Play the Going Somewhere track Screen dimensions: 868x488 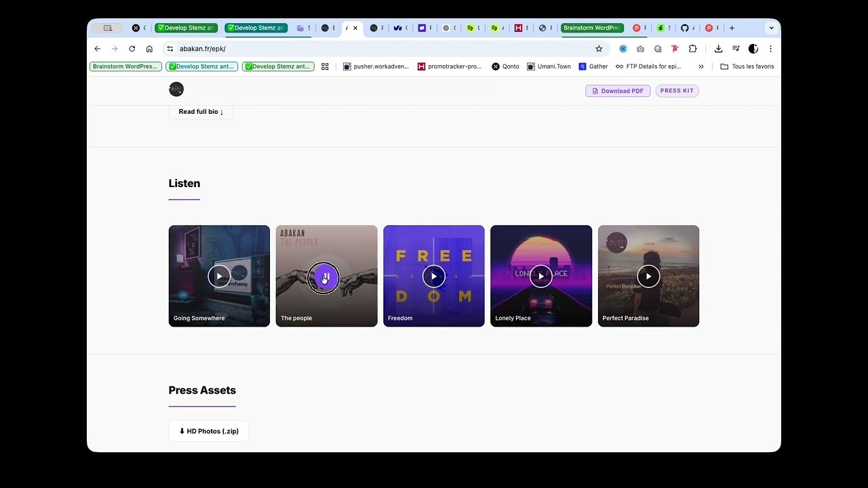(x=219, y=276)
